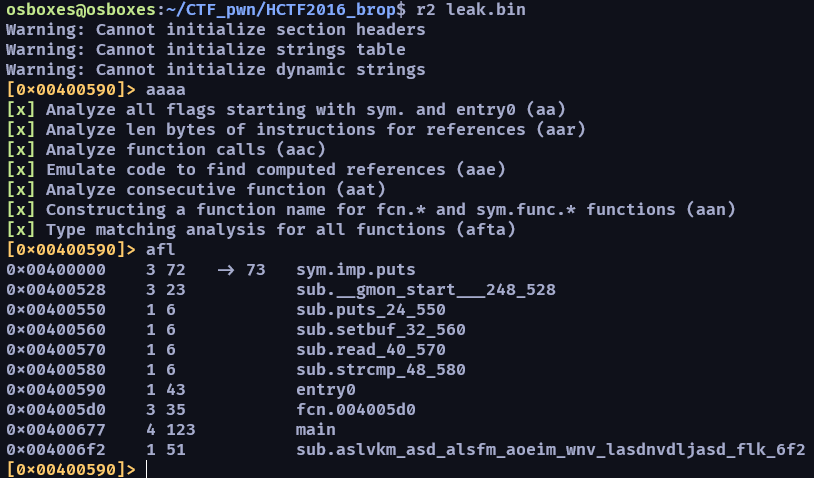Click the r2 leak.bin shell command
814x478 pixels.
pyautogui.click(x=471, y=10)
